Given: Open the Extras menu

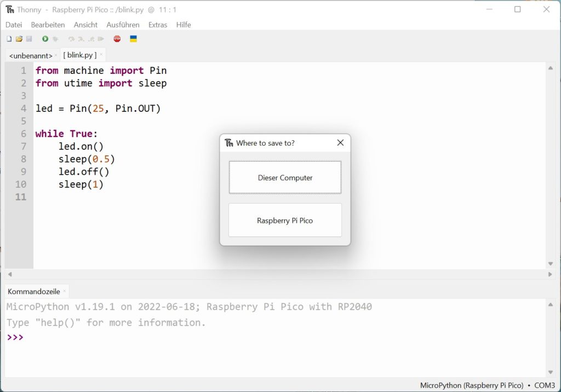Looking at the screenshot, I should coord(158,25).
